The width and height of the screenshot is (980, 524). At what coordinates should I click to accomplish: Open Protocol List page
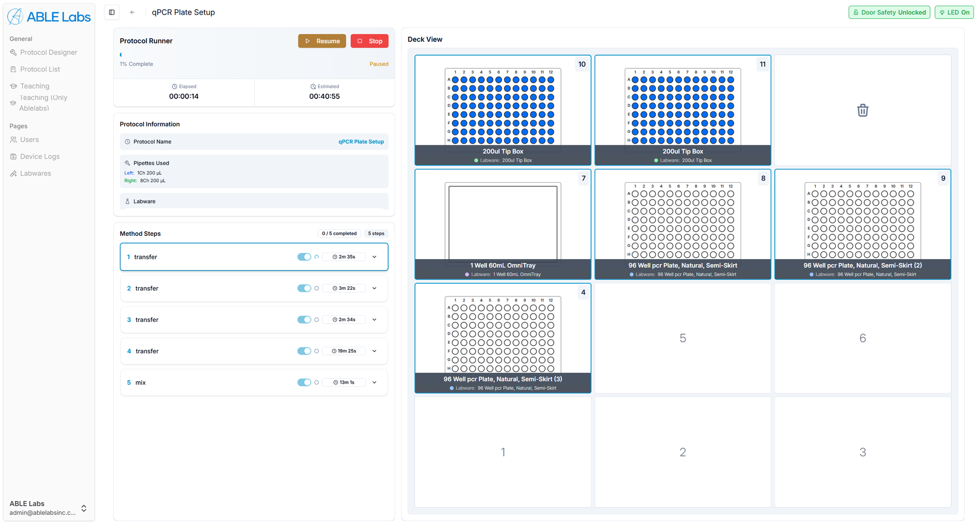point(40,69)
